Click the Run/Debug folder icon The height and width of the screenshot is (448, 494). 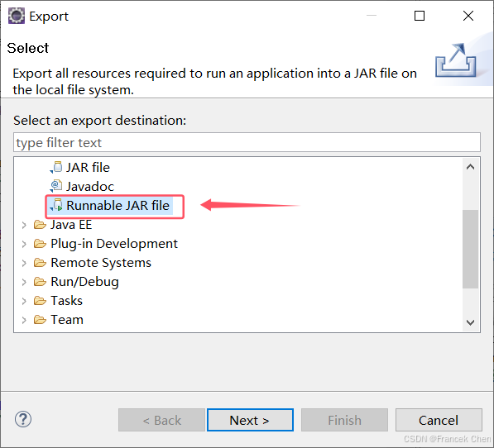[x=40, y=282]
